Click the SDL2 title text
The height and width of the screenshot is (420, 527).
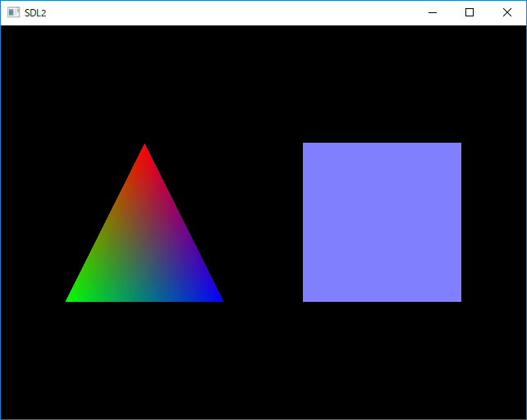pyautogui.click(x=35, y=13)
